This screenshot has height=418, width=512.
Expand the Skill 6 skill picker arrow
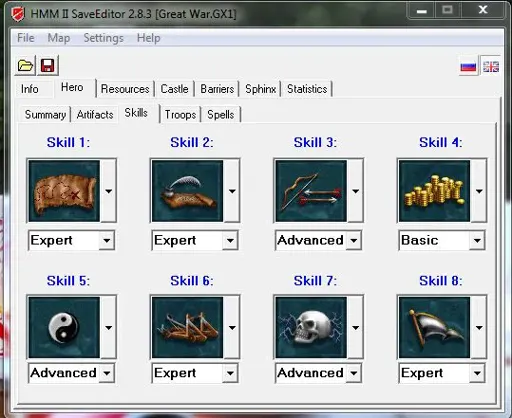tap(232, 327)
